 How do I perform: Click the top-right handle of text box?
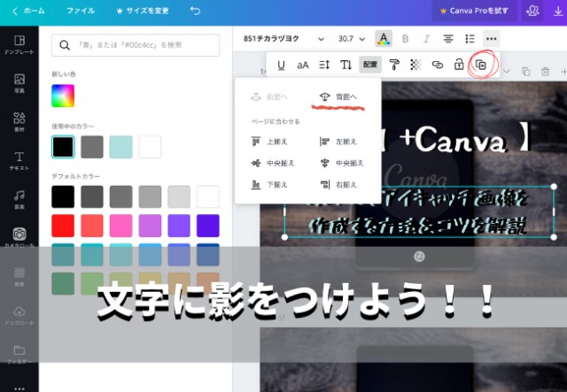coord(554,187)
